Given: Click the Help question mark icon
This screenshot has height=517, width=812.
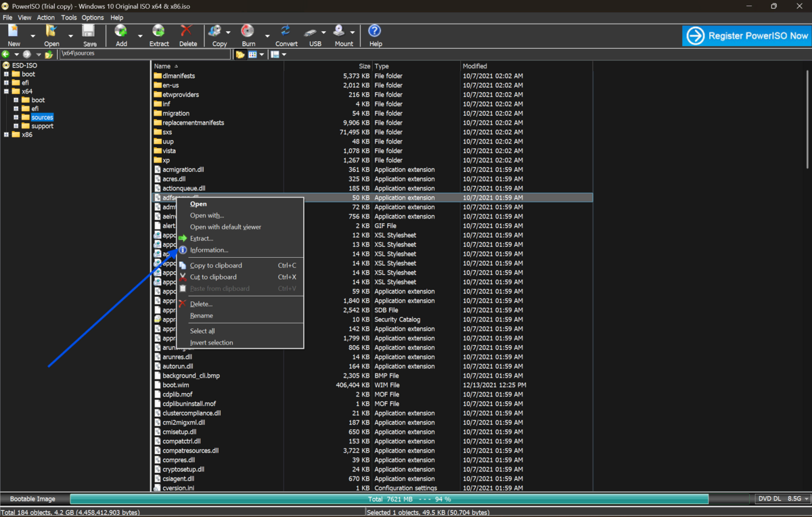Looking at the screenshot, I should pyautogui.click(x=375, y=31).
